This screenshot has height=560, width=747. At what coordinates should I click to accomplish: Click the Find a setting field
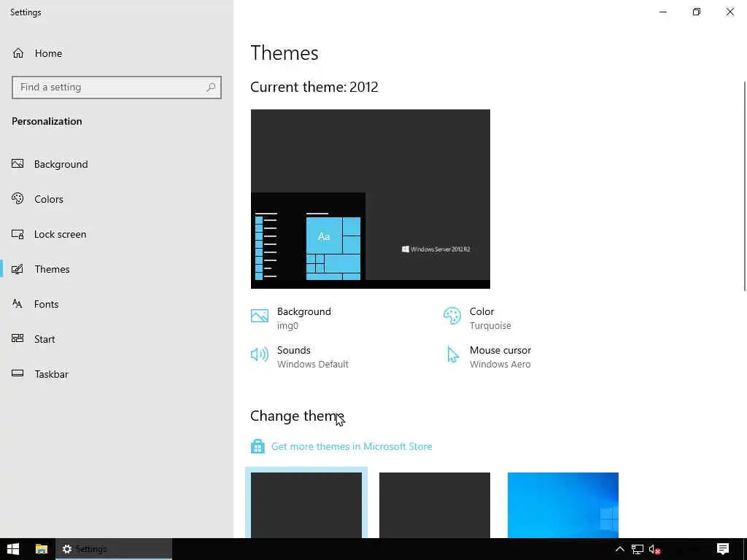tap(117, 87)
